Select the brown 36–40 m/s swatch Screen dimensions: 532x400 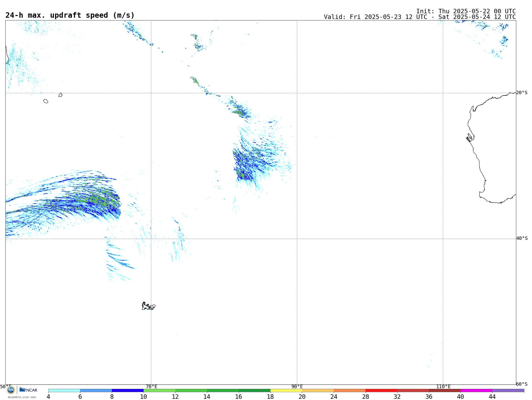(445, 390)
